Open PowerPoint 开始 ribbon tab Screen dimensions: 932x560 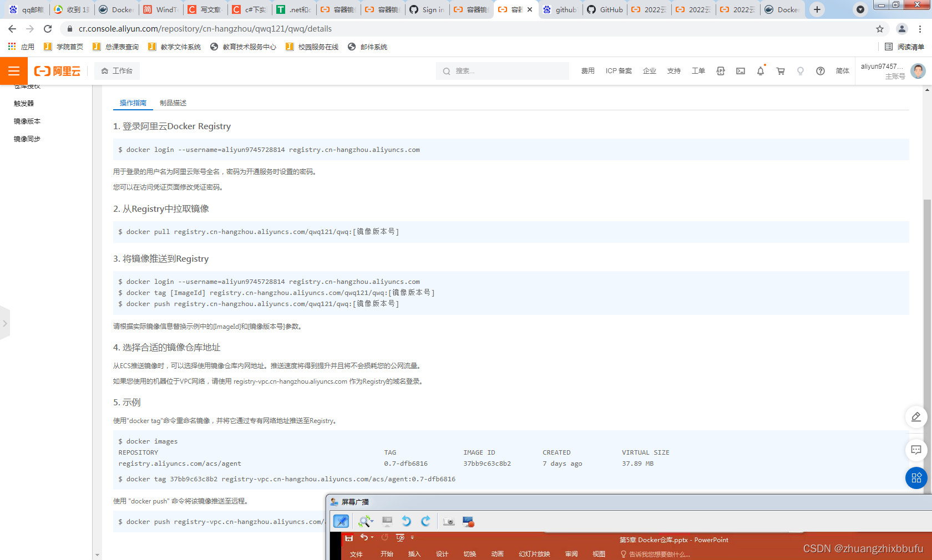pos(387,554)
